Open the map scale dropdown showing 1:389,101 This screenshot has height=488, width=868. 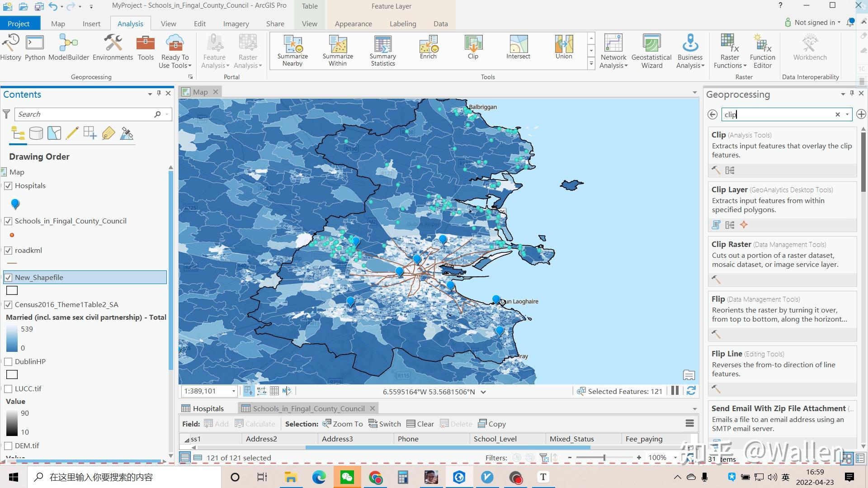coord(233,391)
